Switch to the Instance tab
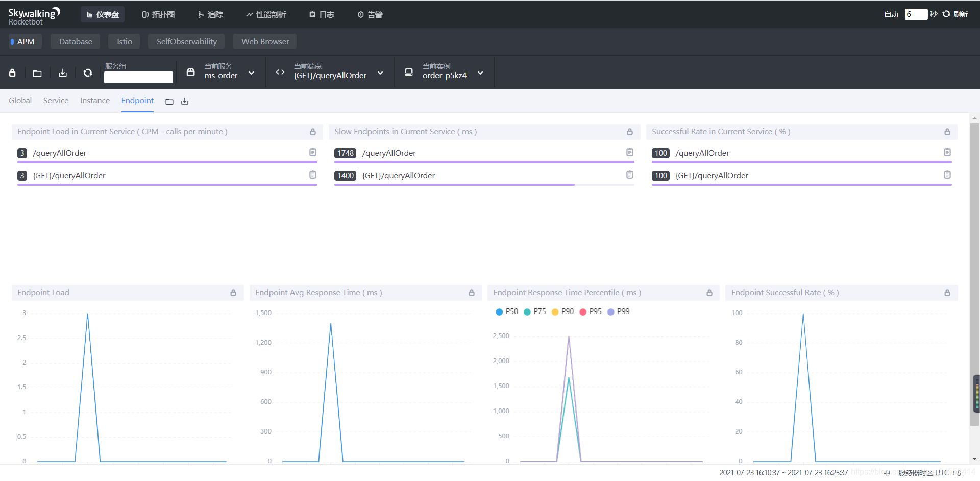The height and width of the screenshot is (481, 980). (95, 101)
